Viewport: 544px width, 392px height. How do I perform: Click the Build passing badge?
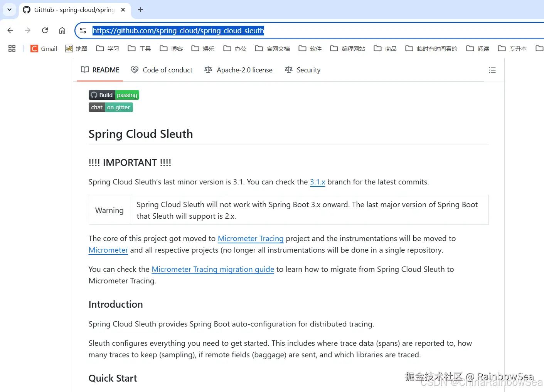tap(114, 95)
